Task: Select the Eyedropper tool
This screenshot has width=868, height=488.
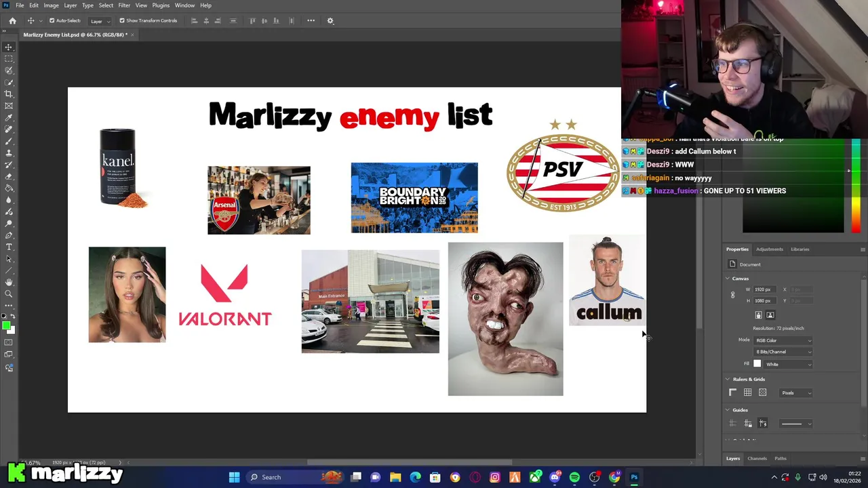Action: [9, 118]
